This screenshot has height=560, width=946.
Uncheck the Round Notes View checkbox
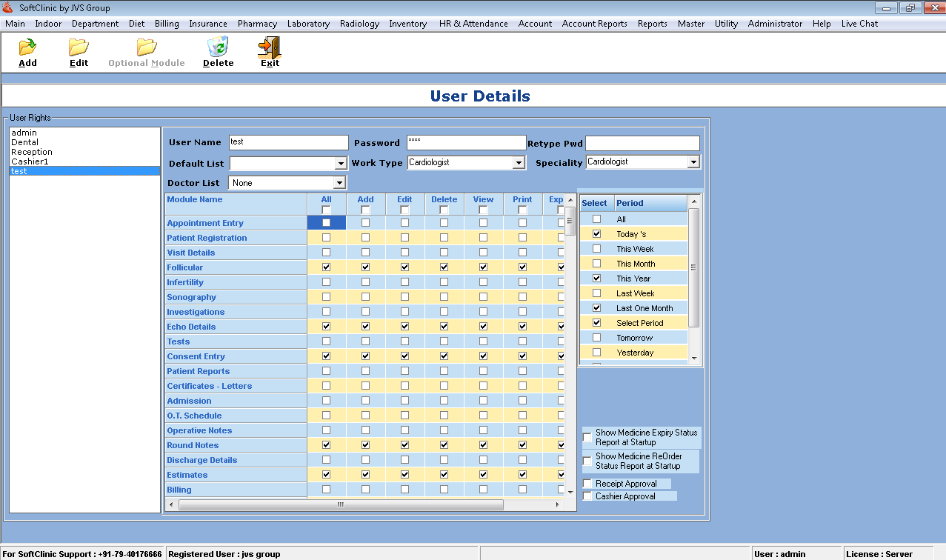(483, 444)
